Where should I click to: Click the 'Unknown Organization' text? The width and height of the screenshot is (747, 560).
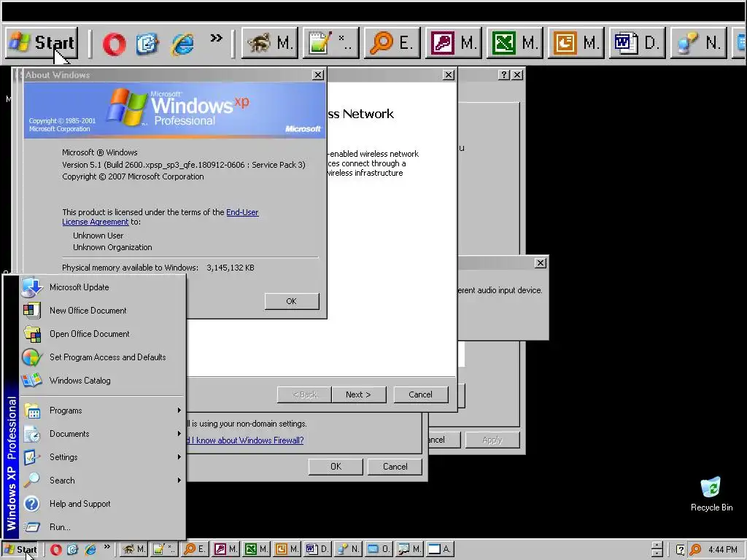pos(112,247)
